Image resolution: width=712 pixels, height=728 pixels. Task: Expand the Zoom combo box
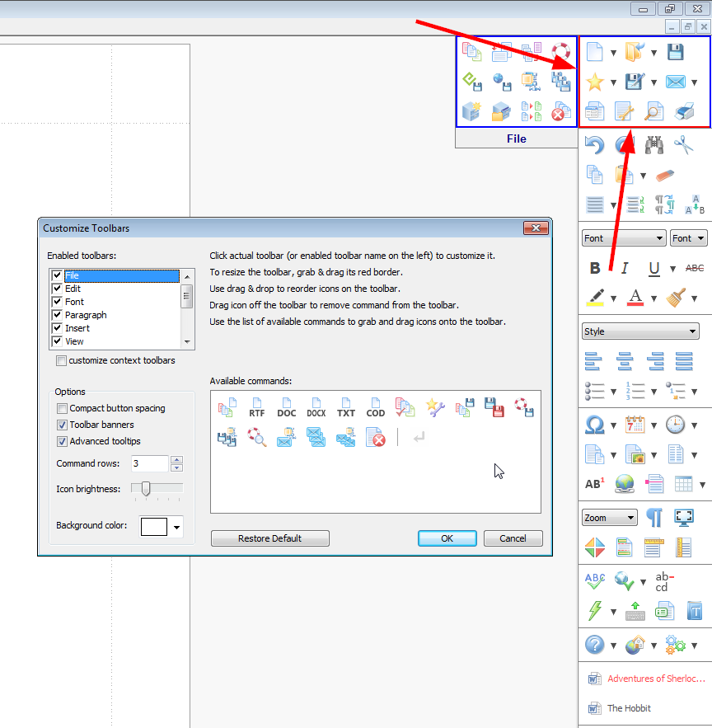(609, 518)
